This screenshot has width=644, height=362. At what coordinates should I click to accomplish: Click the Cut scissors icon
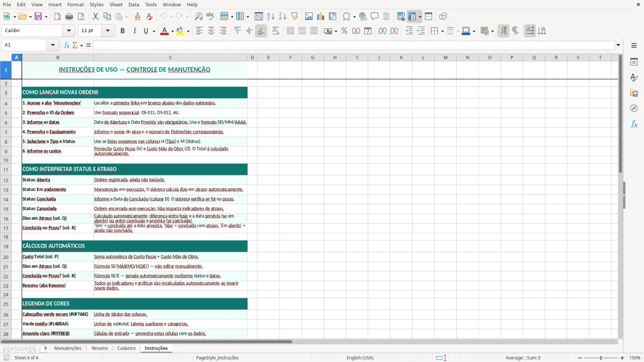click(x=96, y=17)
